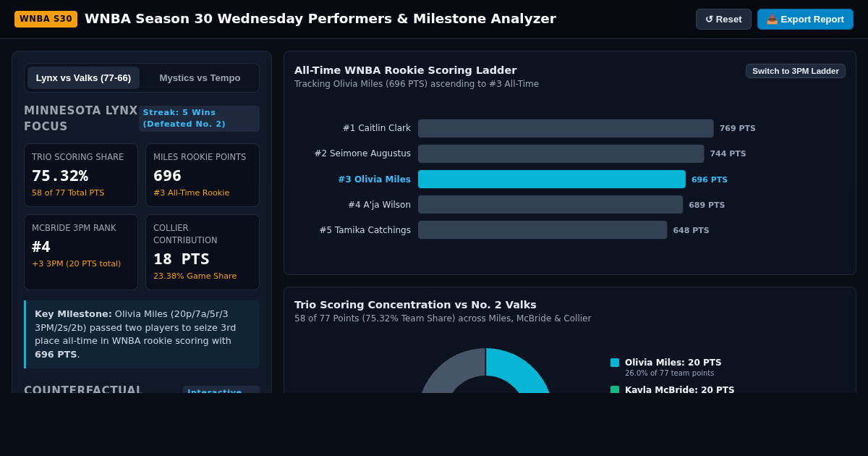Click the All-Time WNBA Rookie Scoring Ladder title
This screenshot has height=456, width=868.
405,70
